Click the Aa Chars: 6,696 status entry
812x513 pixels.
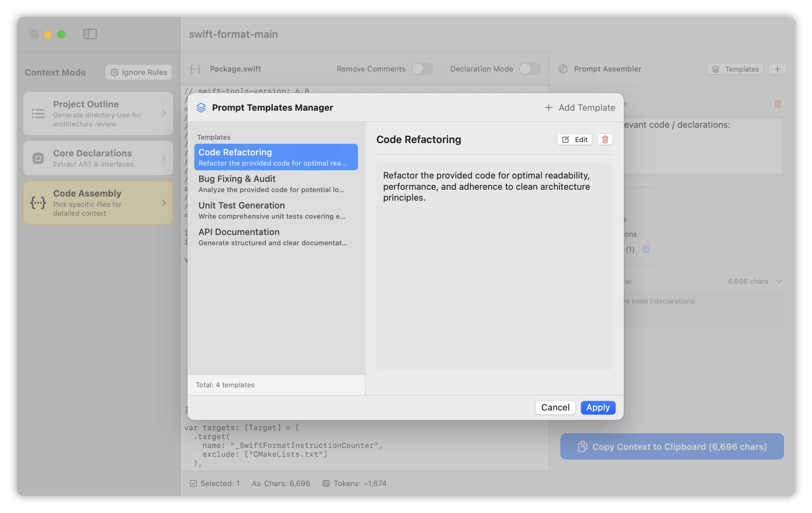point(281,483)
